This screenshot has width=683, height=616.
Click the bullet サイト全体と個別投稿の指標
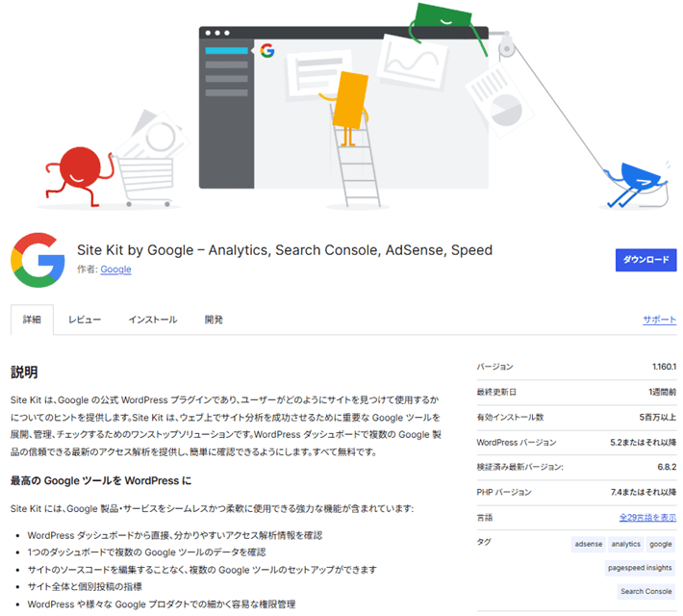pyautogui.click(x=85, y=586)
